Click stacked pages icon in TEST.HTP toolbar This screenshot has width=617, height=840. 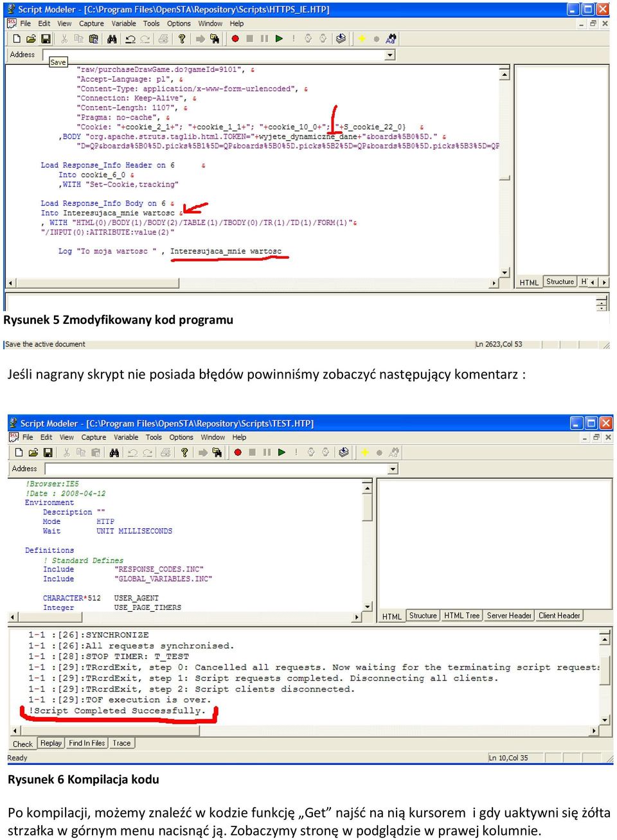pos(344,452)
